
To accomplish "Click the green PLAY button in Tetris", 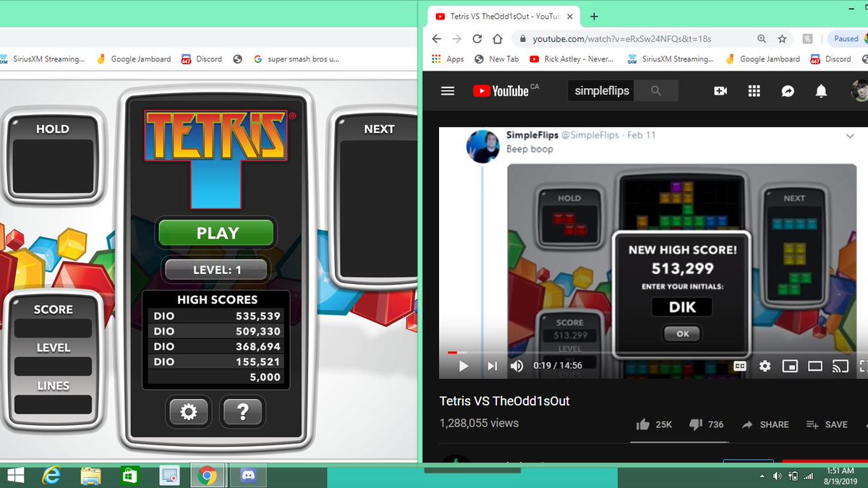I will pos(216,233).
